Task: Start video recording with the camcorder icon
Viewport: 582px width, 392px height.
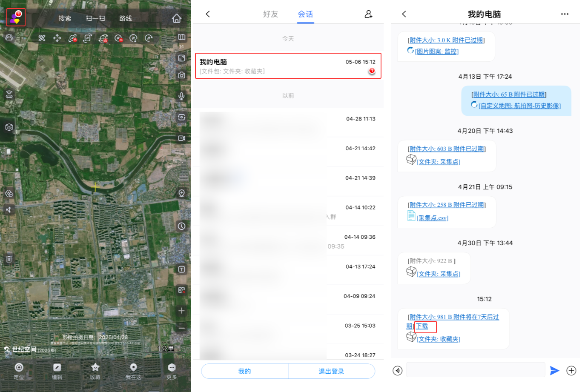Action: pos(181,138)
